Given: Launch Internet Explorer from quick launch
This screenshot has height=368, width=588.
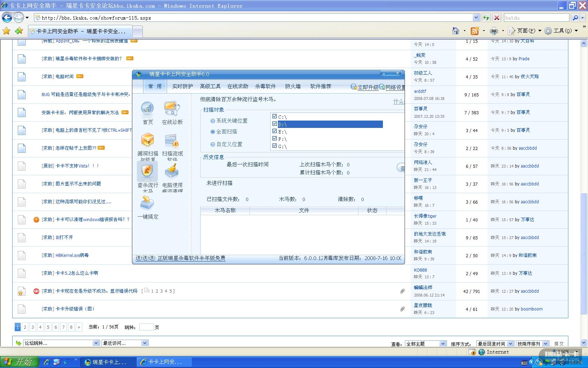Looking at the screenshot, I should point(47,362).
